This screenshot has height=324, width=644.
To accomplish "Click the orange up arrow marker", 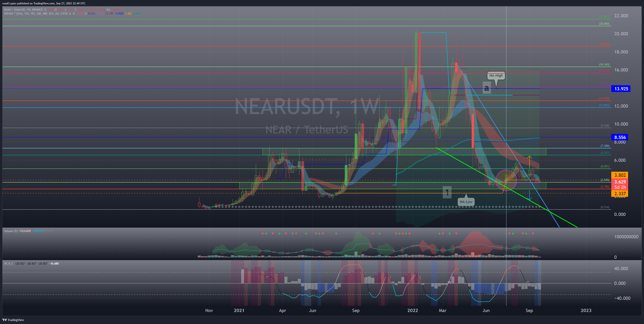I will pyautogui.click(x=529, y=161).
